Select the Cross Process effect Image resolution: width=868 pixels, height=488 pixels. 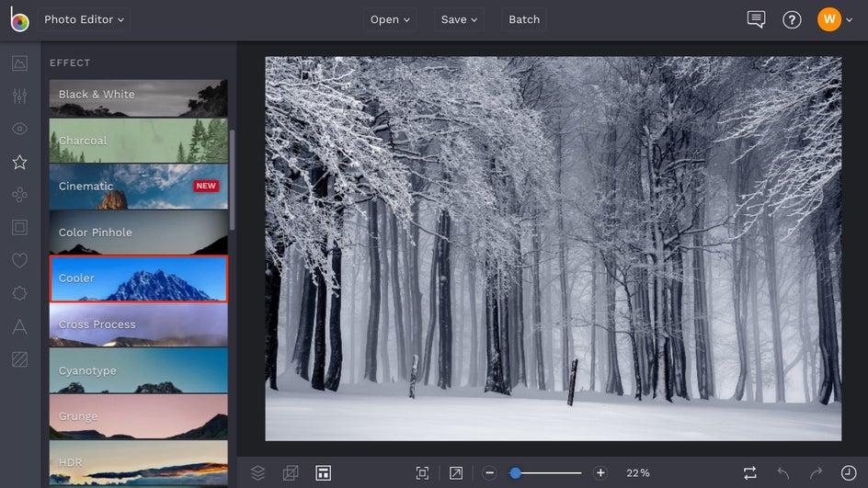pyautogui.click(x=139, y=324)
